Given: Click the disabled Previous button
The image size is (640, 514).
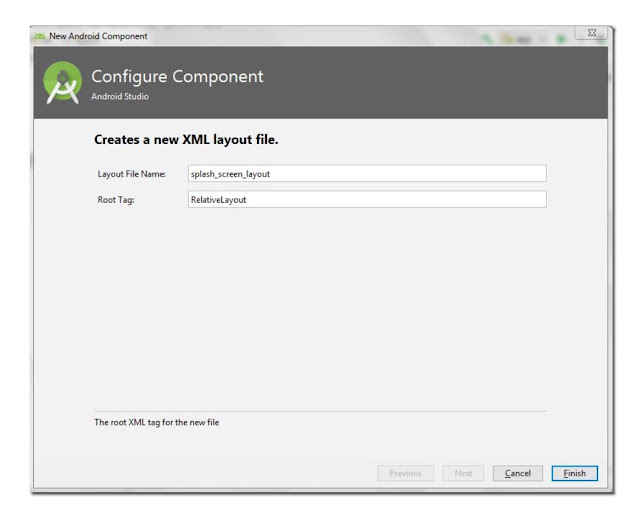Looking at the screenshot, I should 405,473.
